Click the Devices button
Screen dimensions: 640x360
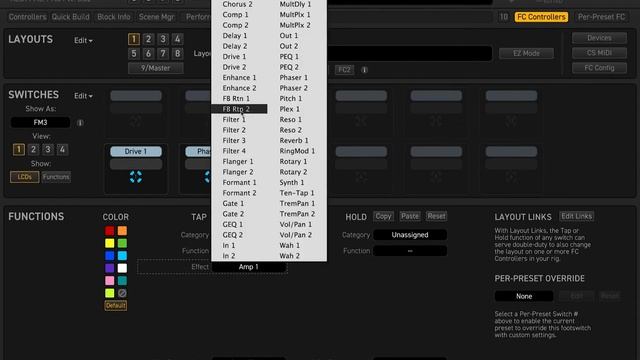(599, 38)
